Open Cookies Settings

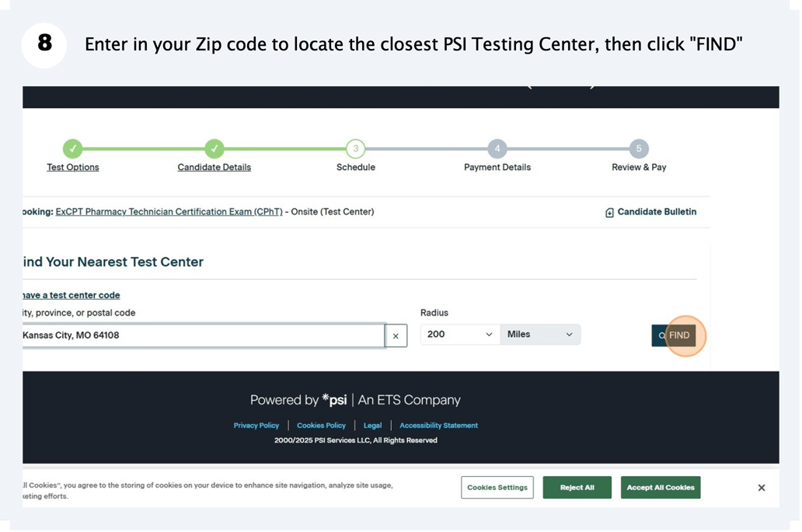pos(497,488)
